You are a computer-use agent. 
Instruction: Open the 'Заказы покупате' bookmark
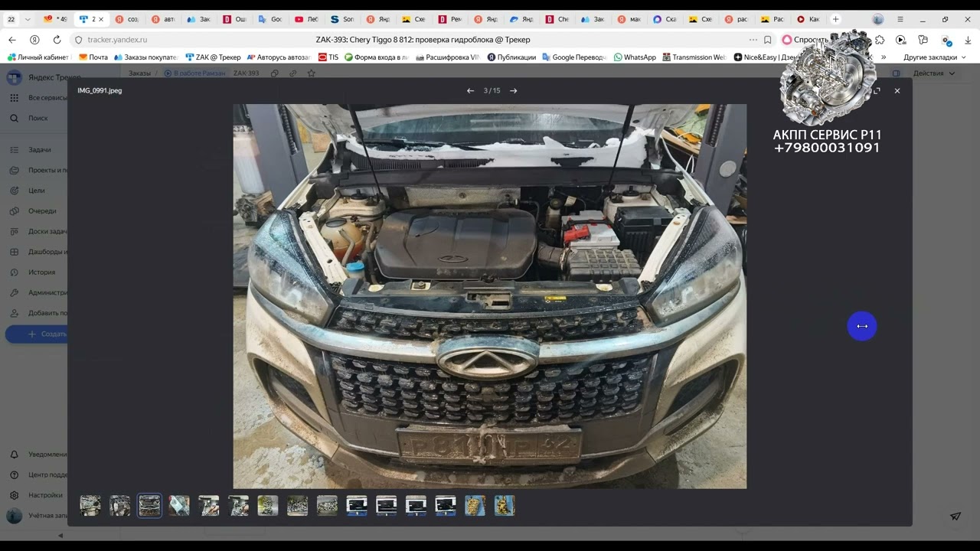coord(145,57)
